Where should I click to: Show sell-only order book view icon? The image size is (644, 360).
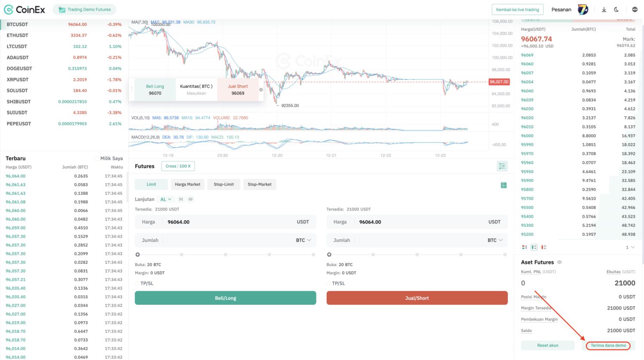[544, 247]
